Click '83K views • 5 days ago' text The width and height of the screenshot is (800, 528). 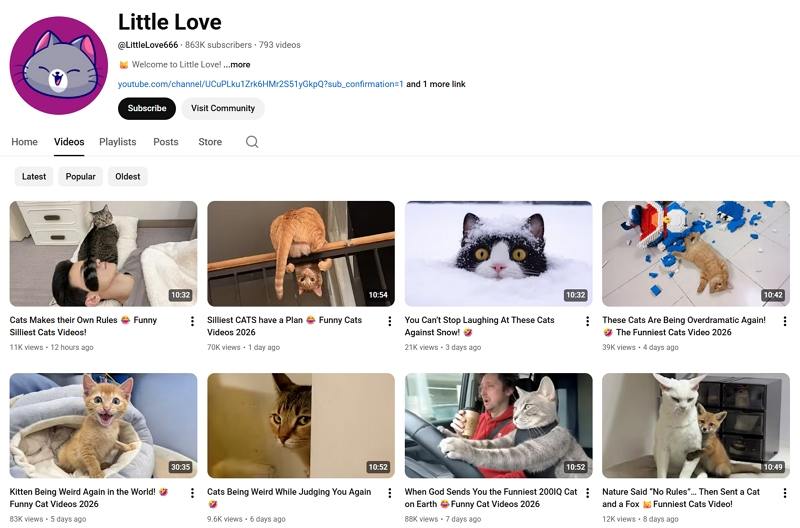[x=48, y=519]
